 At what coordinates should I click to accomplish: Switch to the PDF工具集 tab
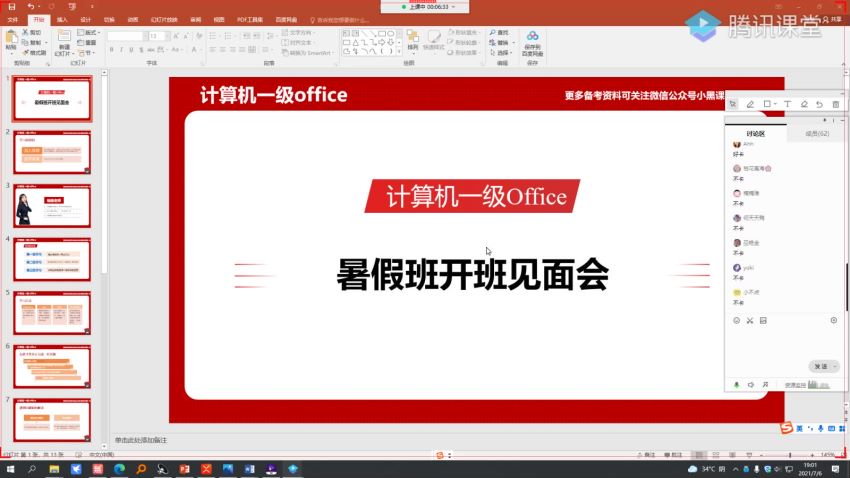[x=250, y=20]
